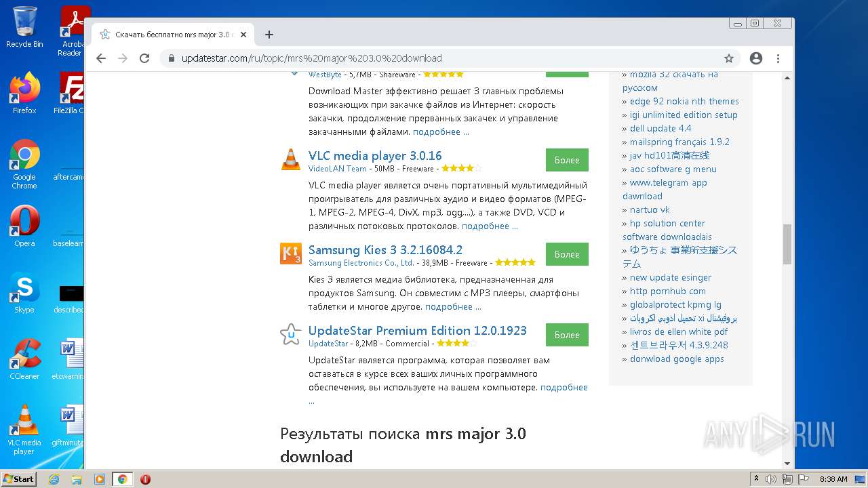Open a new tab with plus button
868x488 pixels.
[x=269, y=35]
